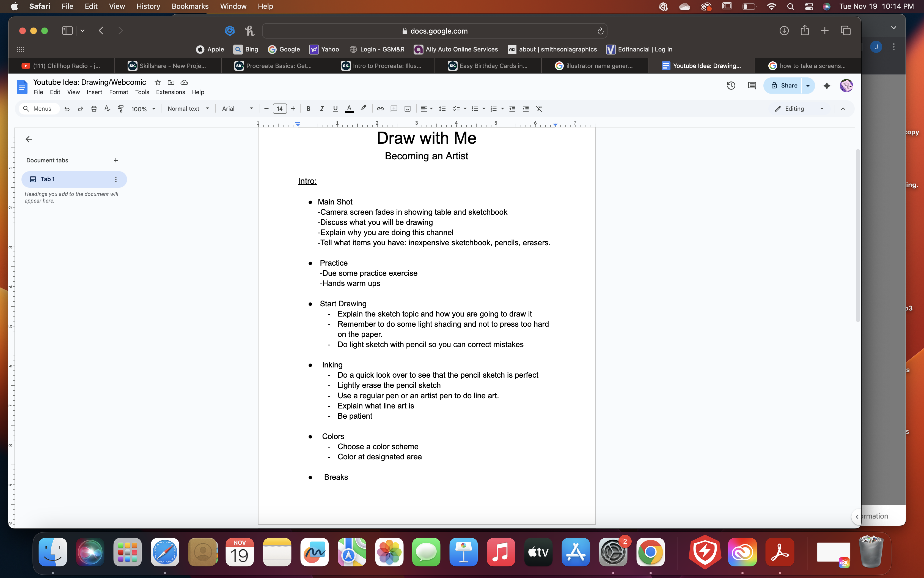Open the comments history icon
Viewport: 924px width, 578px height.
click(x=752, y=86)
